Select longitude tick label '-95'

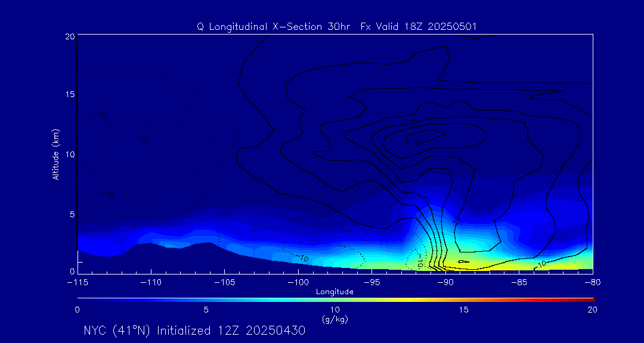(x=371, y=282)
